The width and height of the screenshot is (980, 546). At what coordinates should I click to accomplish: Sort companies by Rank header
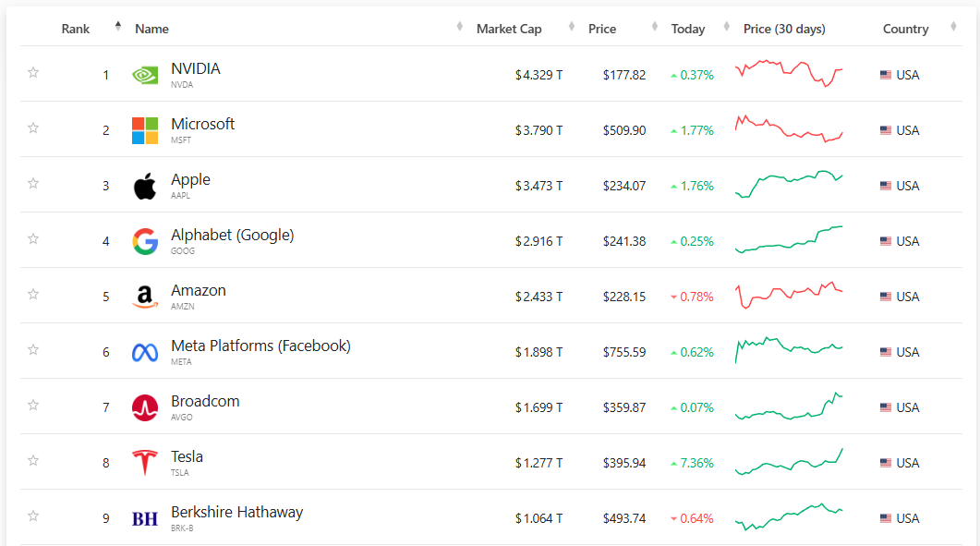[x=76, y=29]
